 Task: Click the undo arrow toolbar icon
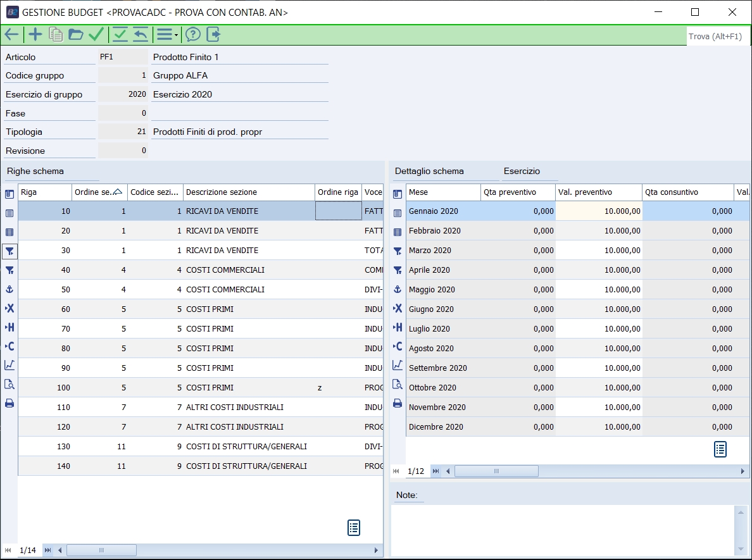[x=140, y=34]
